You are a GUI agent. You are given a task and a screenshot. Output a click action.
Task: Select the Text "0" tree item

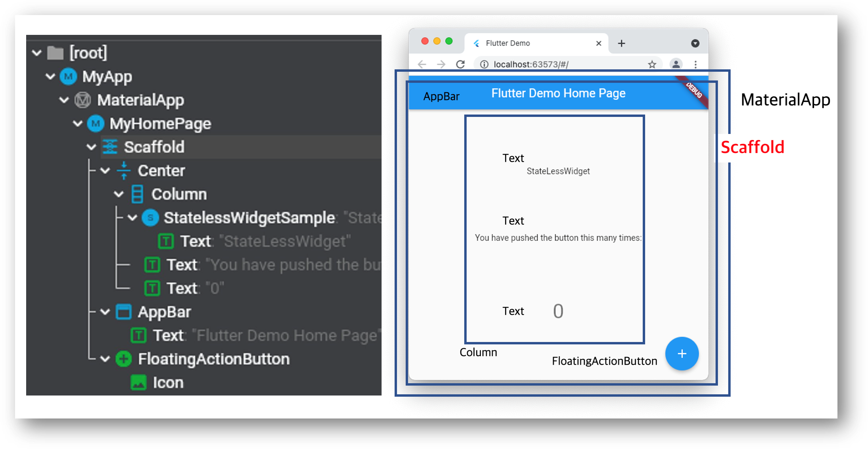point(182,289)
